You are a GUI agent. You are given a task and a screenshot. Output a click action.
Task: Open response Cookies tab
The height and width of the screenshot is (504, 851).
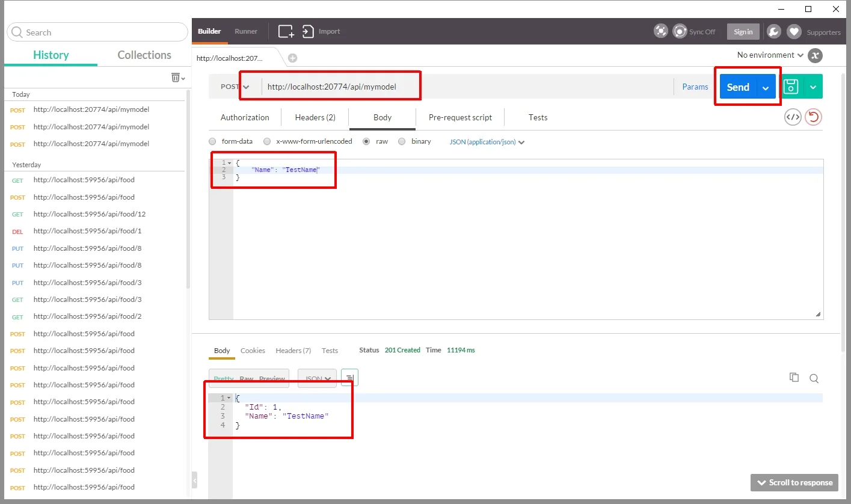click(x=253, y=350)
